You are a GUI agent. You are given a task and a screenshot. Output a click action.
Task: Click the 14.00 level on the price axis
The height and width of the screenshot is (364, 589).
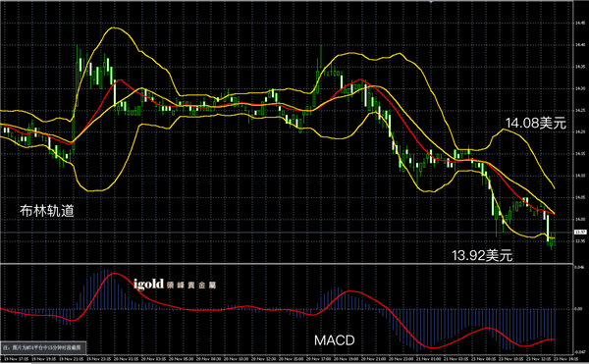point(579,219)
